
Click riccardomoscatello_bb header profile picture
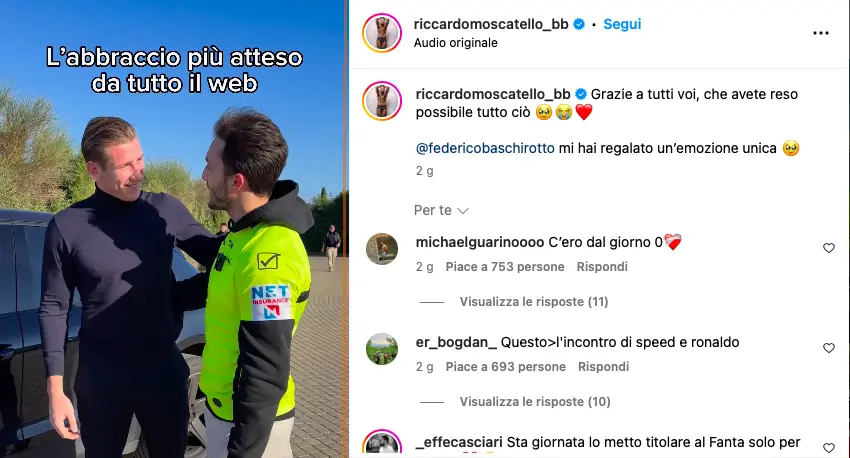382,33
